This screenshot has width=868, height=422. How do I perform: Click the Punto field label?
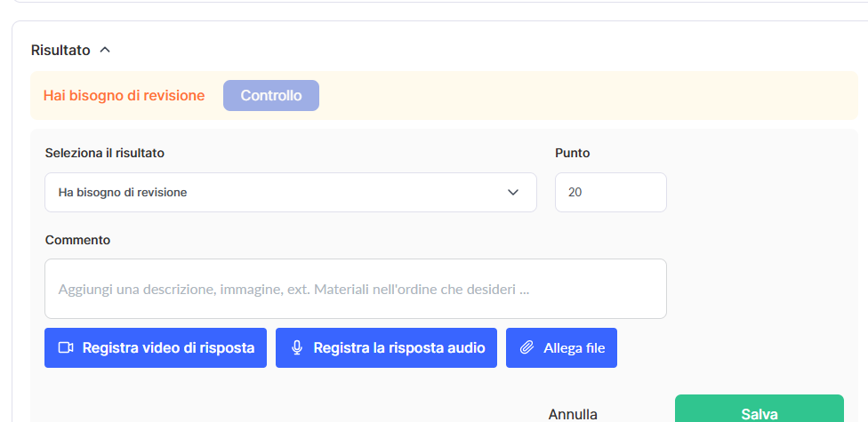[572, 153]
